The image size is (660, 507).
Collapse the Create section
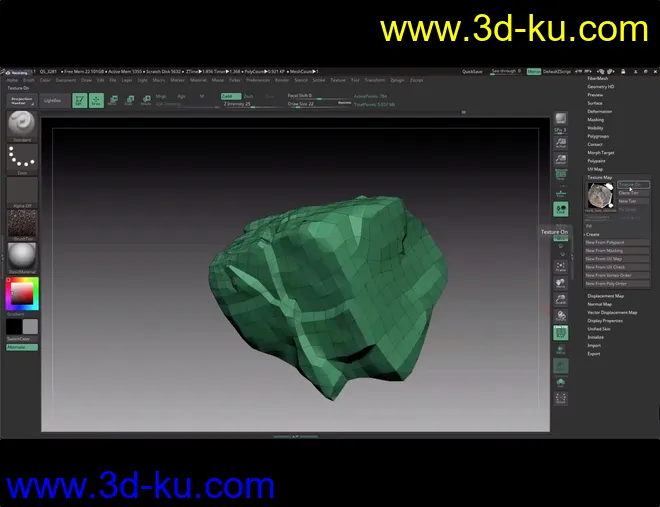coord(593,234)
